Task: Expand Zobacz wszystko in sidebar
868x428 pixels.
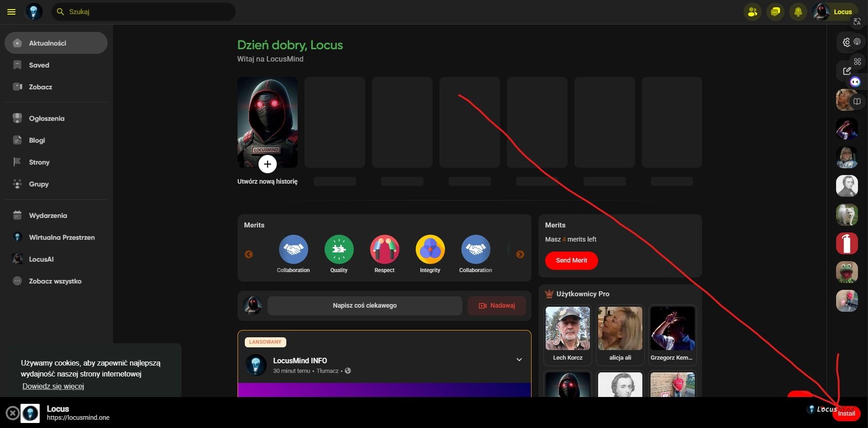Action: [56, 281]
